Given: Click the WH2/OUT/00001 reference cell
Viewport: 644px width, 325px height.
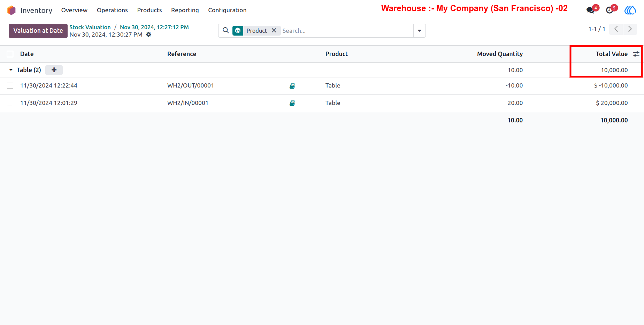Looking at the screenshot, I should point(191,86).
